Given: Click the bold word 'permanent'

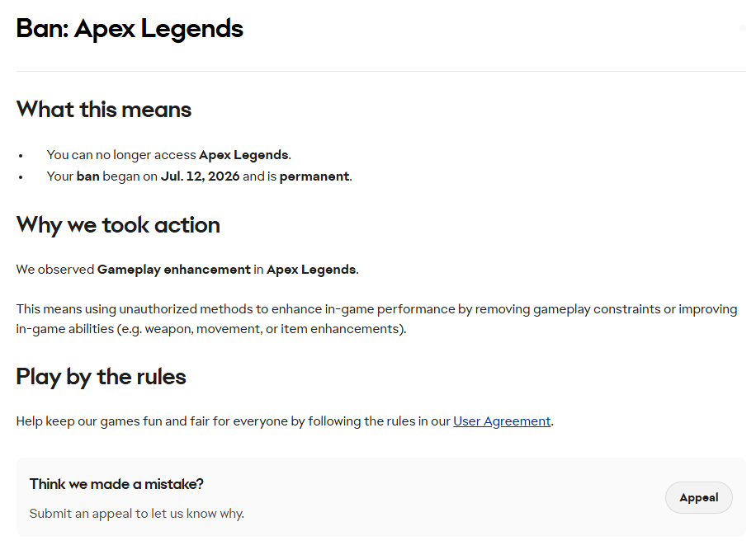Looking at the screenshot, I should [314, 176].
